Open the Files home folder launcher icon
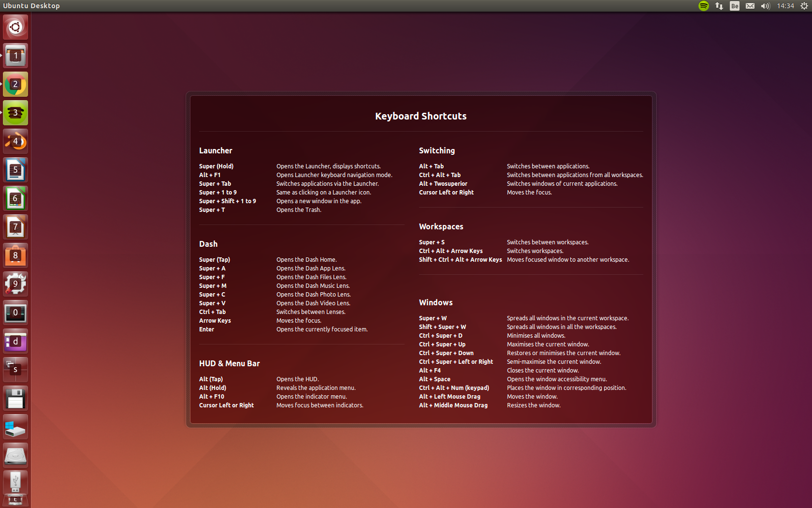 15,55
